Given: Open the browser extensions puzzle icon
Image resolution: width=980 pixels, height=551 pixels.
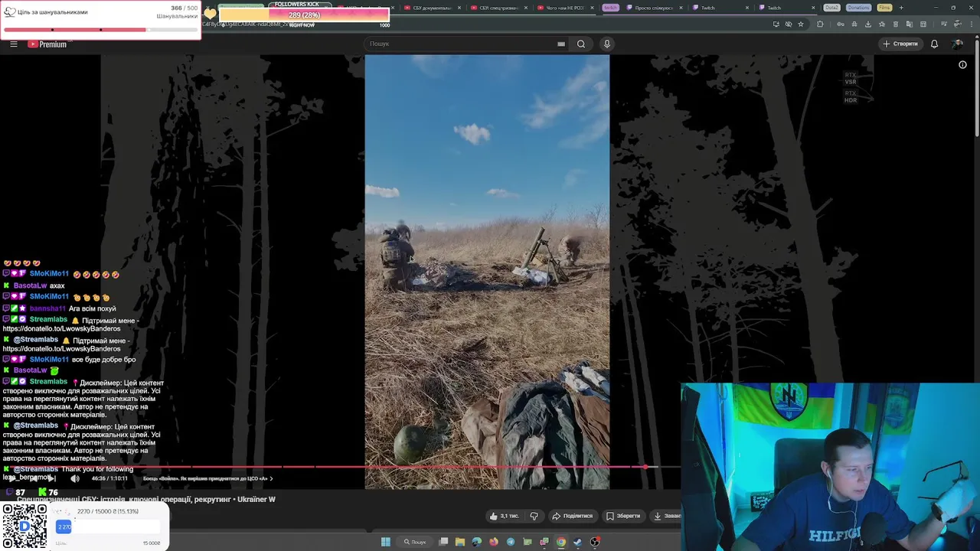Looking at the screenshot, I should click(820, 24).
